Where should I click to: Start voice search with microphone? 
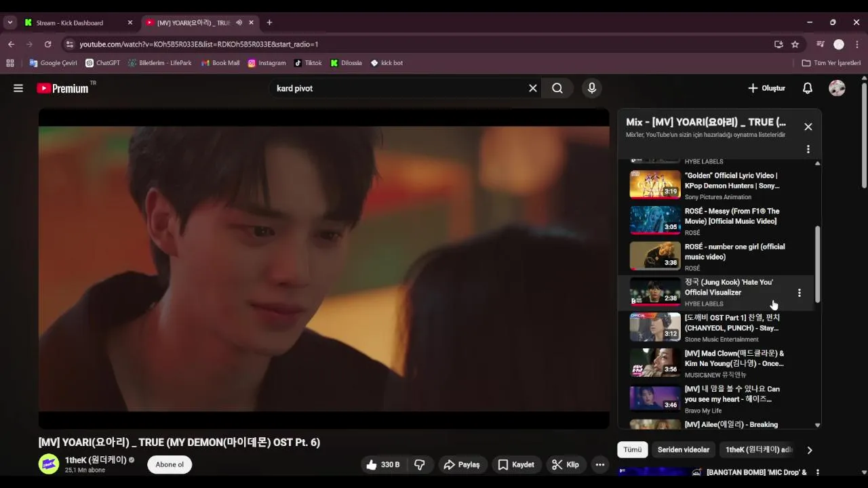coord(592,88)
